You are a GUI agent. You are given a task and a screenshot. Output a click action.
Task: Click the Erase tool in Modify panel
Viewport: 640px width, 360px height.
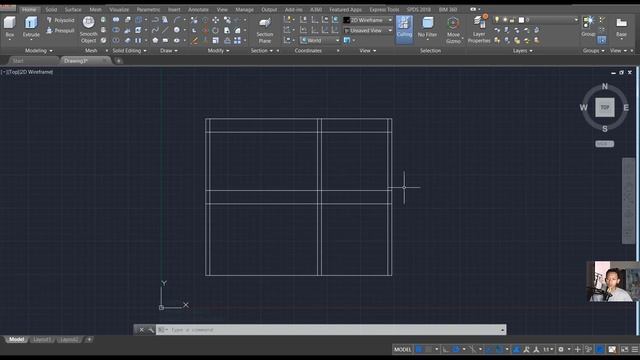tap(194, 40)
